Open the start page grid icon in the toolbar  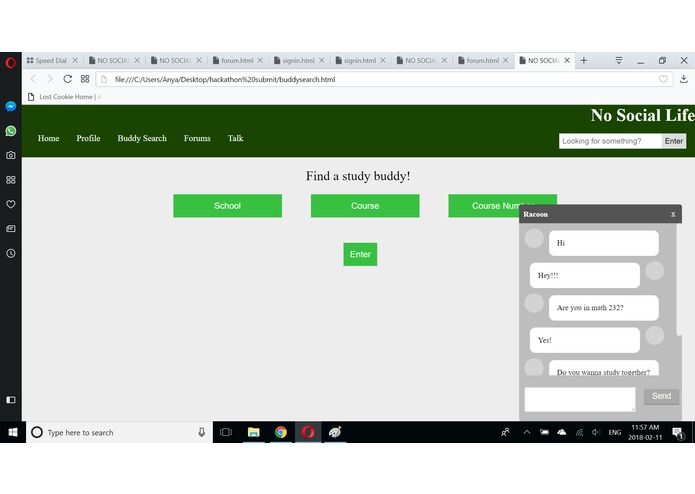coord(85,79)
